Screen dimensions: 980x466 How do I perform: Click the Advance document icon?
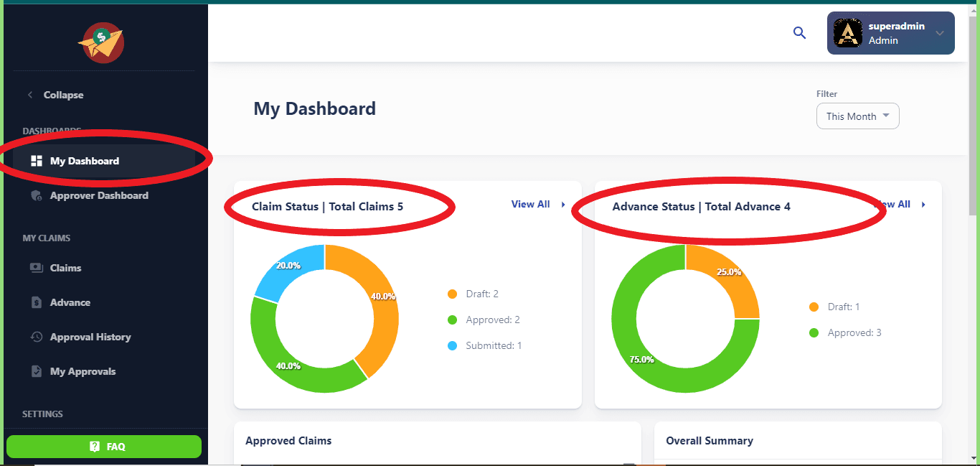click(x=37, y=302)
